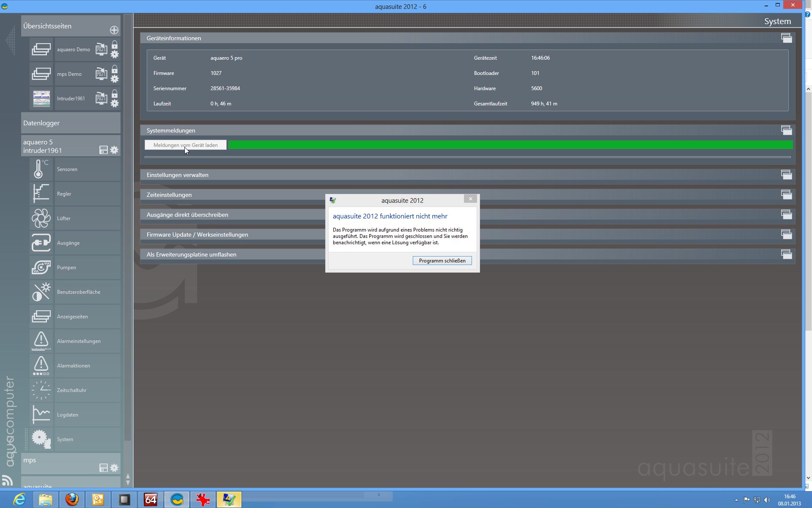Open the Regler controller curve icon
The height and width of the screenshot is (508, 812).
click(x=41, y=194)
